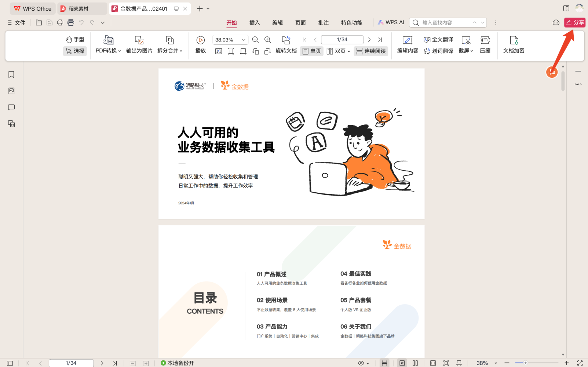
Task: Click the 旋转文档 rotate document button
Action: [286, 45]
